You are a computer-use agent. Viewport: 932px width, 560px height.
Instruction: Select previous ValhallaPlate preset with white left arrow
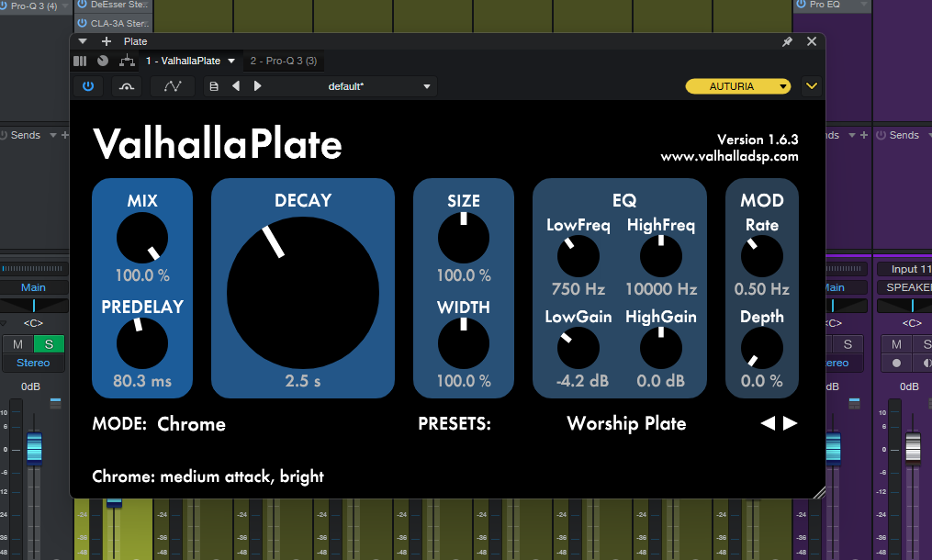click(768, 423)
